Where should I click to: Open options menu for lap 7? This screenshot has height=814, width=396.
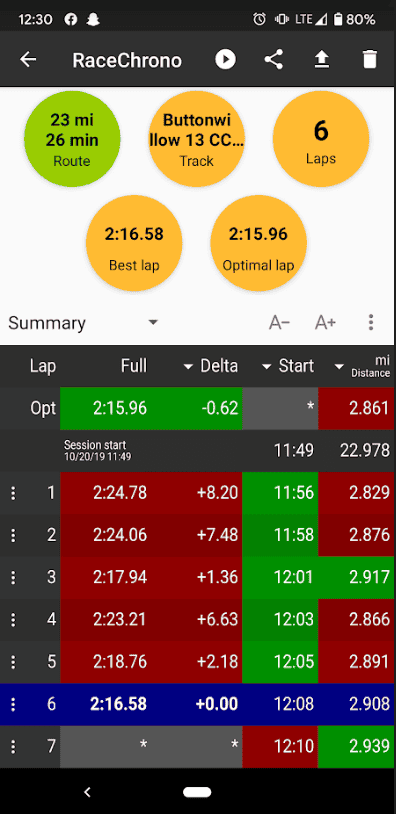[x=13, y=747]
